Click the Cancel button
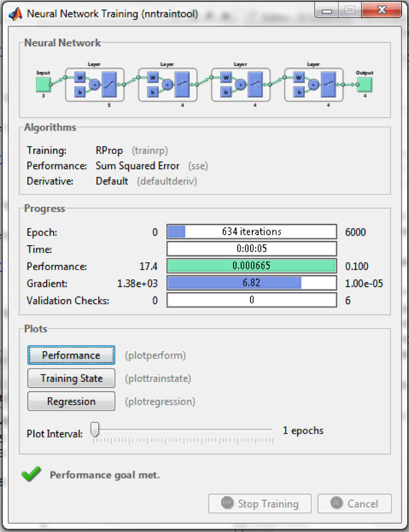Screen dimensions: 409x532 coord(355,504)
